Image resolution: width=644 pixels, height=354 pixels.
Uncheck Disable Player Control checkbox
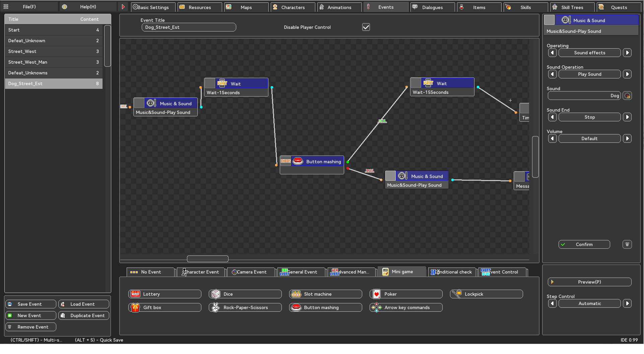pos(366,27)
